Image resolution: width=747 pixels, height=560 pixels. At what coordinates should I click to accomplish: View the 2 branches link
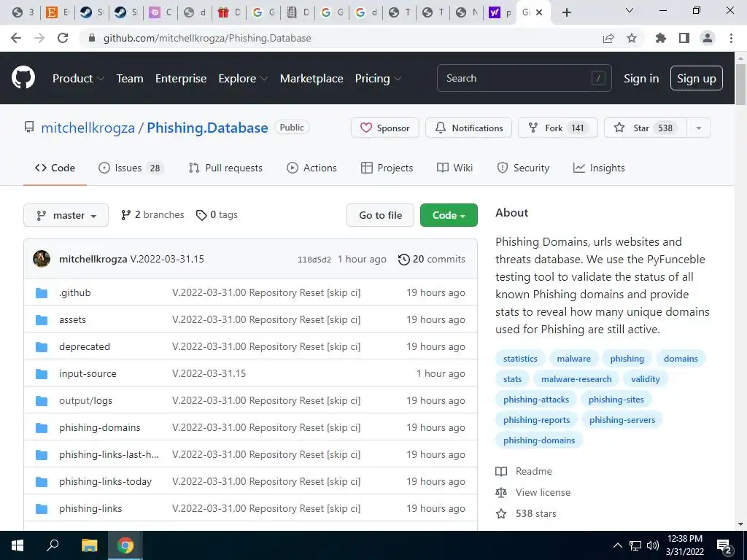click(x=152, y=215)
